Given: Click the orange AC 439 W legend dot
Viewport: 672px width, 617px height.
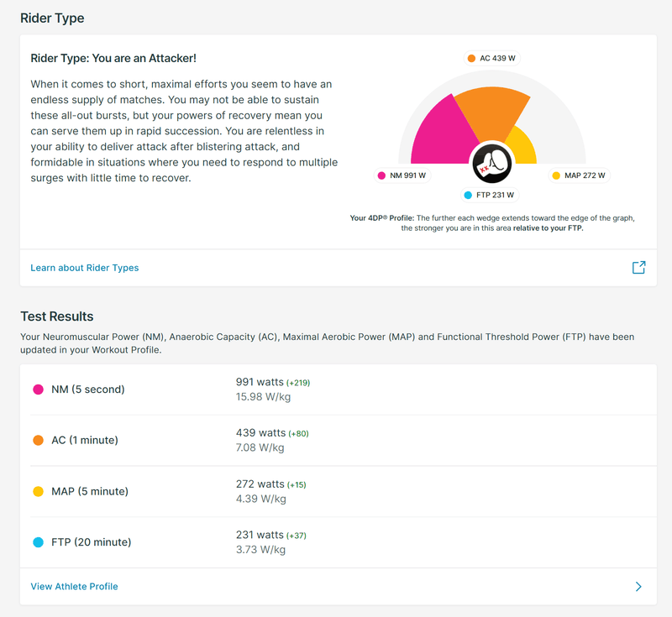Looking at the screenshot, I should click(x=471, y=59).
